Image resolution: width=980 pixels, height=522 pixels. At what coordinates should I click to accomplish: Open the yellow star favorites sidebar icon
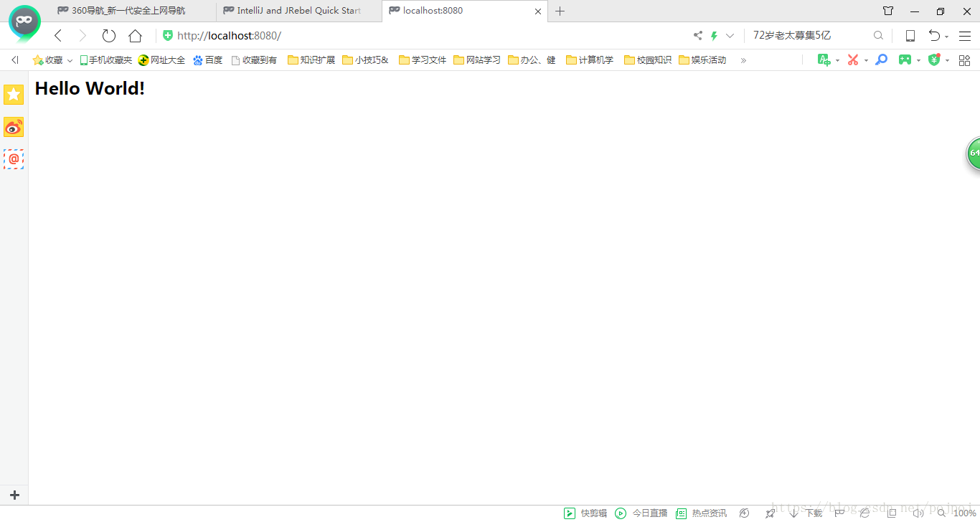(x=14, y=95)
